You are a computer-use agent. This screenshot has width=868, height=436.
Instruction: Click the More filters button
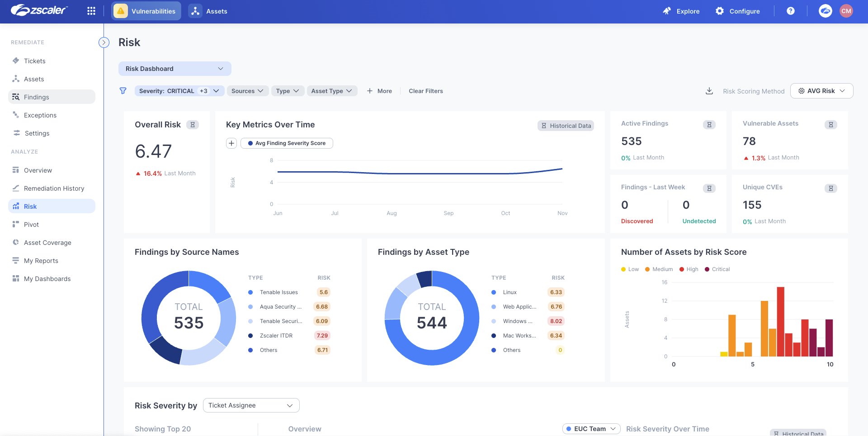(379, 91)
